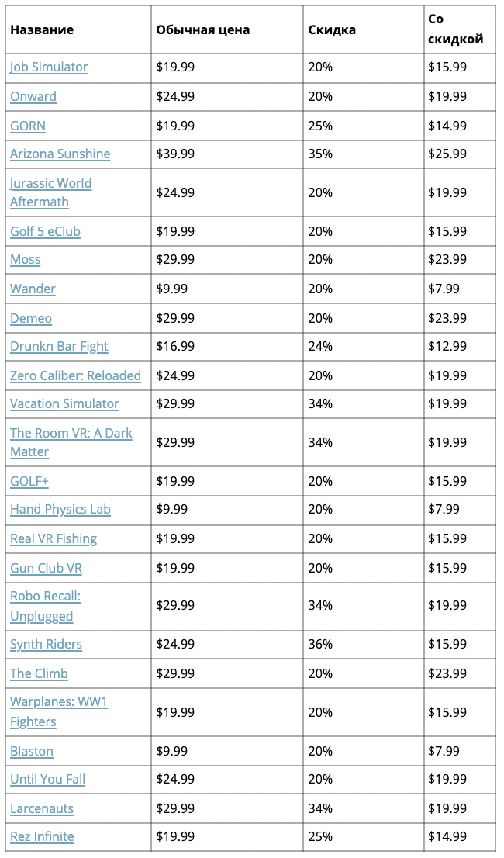The image size is (504, 858).
Task: Follow the Rez Infinite link
Action: coord(42,836)
